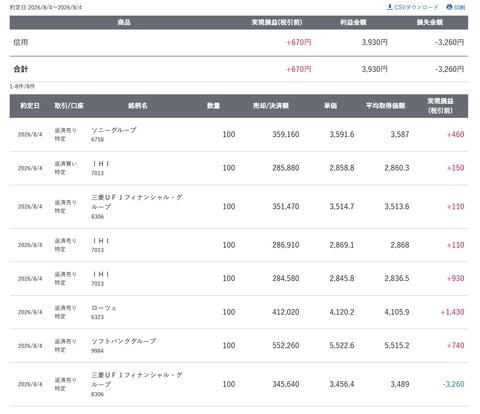Click average cost 5,515.2
The image size is (480, 414).
click(x=397, y=345)
